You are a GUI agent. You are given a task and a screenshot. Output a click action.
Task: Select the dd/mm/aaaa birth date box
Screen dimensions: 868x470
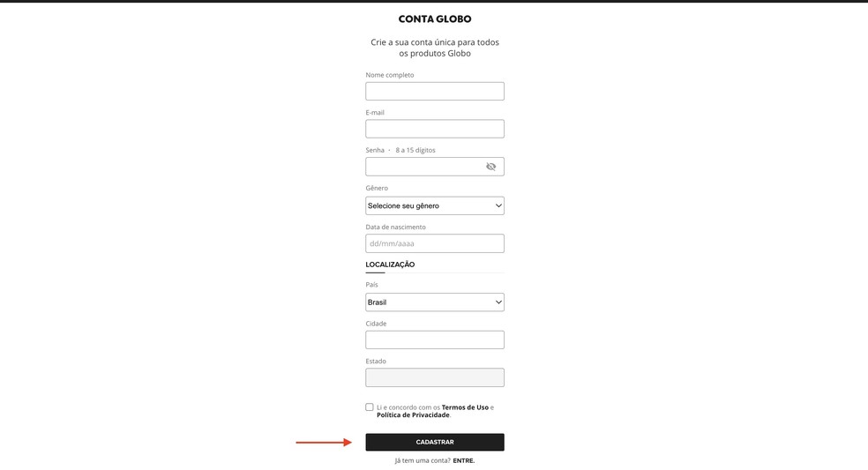point(435,243)
